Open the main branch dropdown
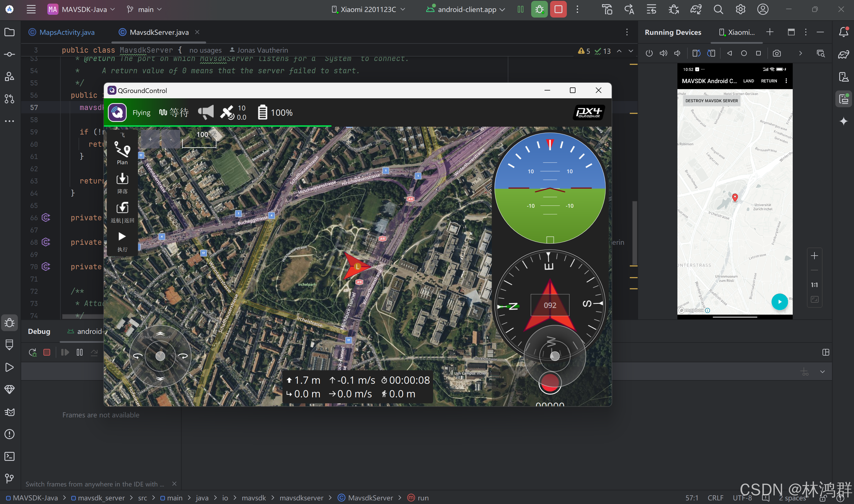Viewport: 854px width, 504px height. click(144, 9)
